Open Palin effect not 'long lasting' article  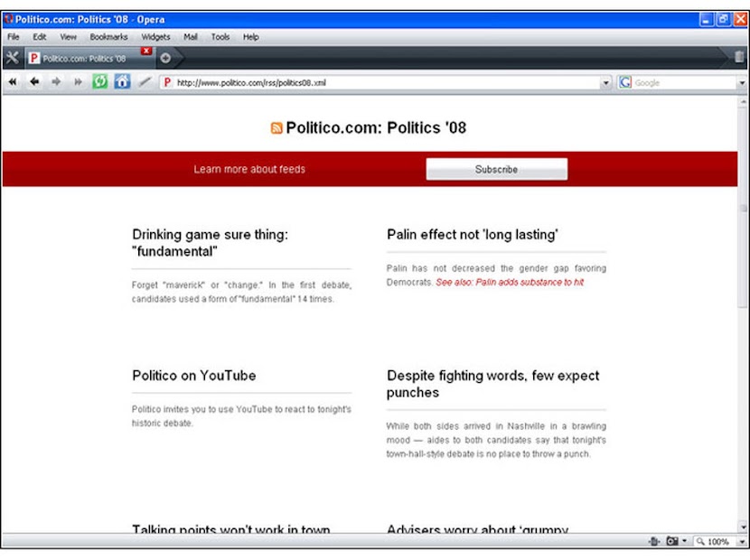point(472,234)
